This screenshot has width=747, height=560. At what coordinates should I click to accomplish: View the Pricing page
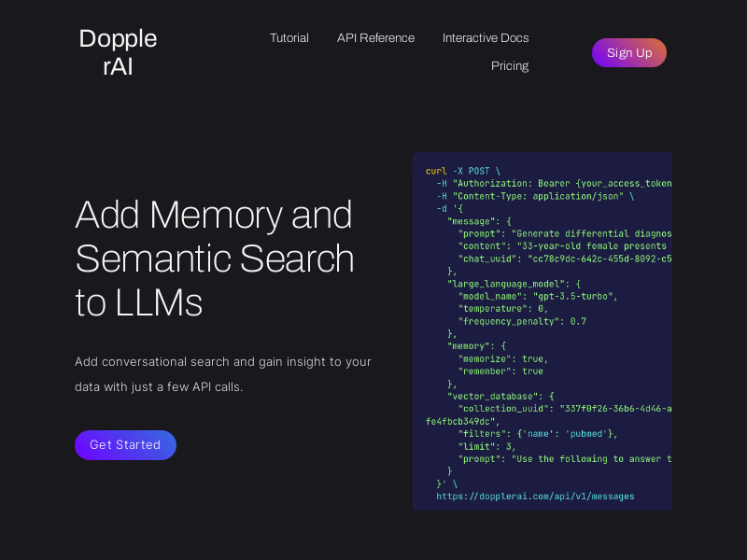tap(510, 65)
